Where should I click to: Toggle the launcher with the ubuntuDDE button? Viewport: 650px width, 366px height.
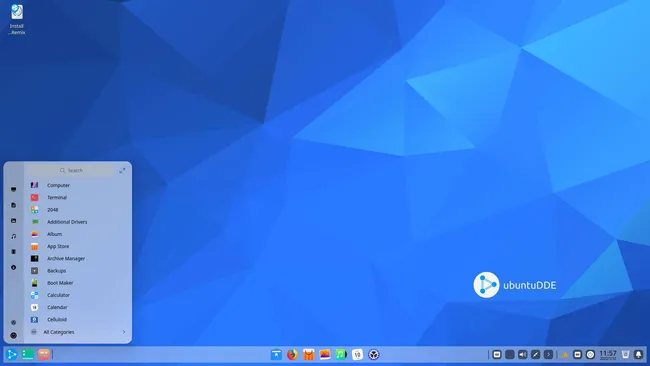12,354
